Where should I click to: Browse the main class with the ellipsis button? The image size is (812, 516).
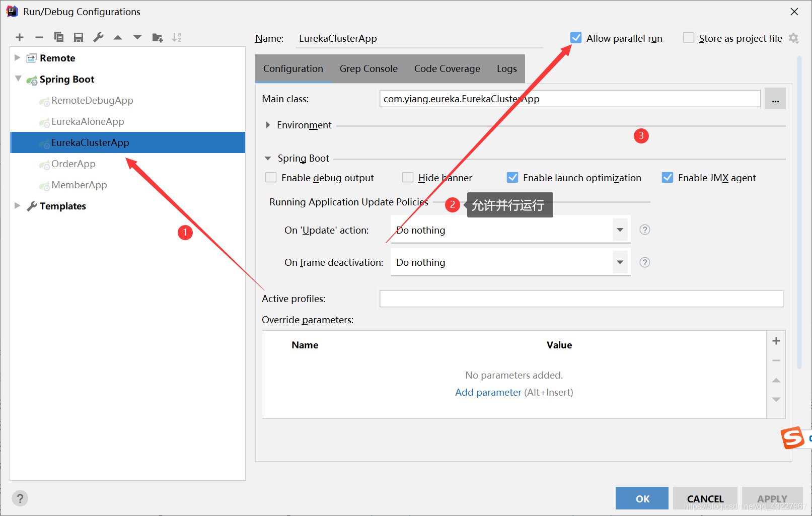pos(775,99)
